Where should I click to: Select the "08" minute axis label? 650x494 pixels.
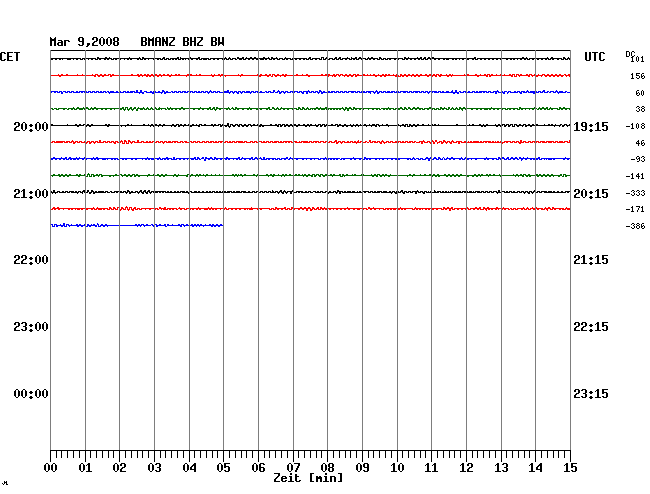[x=327, y=468]
